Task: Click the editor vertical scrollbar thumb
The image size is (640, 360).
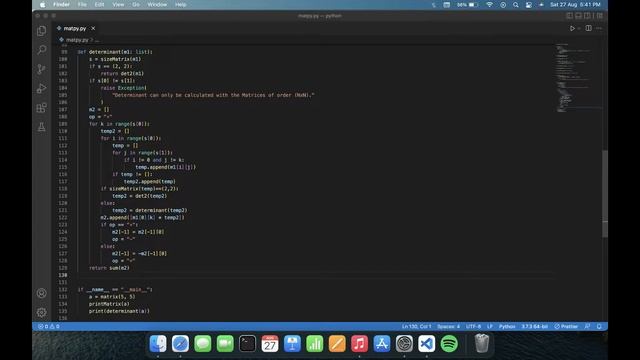Action: tap(605, 194)
